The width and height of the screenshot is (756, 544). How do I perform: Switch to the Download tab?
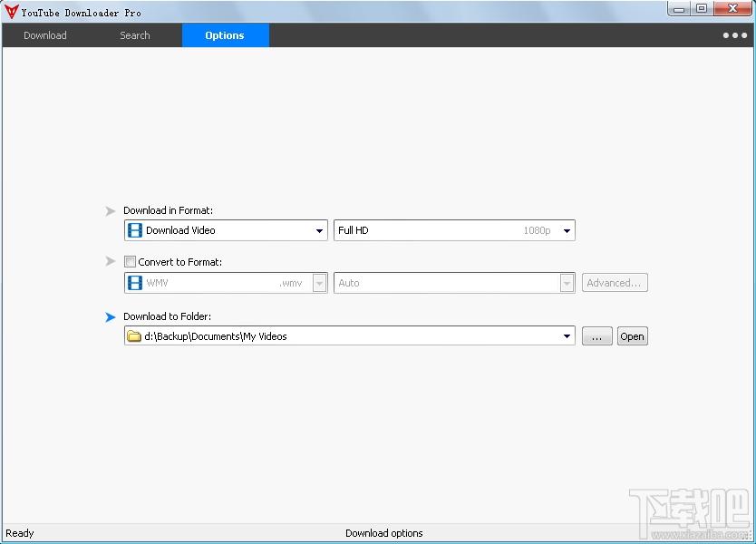pyautogui.click(x=45, y=35)
